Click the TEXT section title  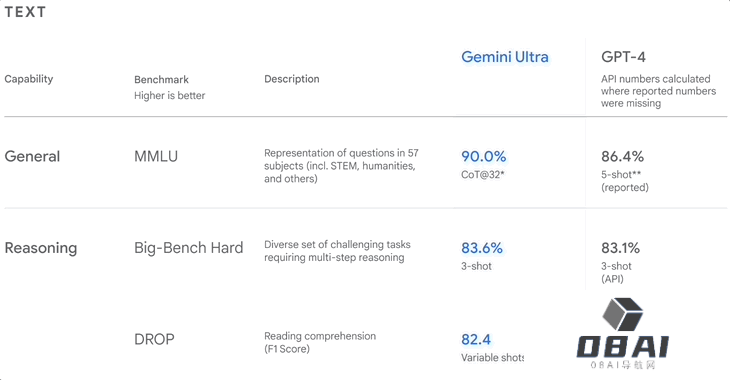25,12
